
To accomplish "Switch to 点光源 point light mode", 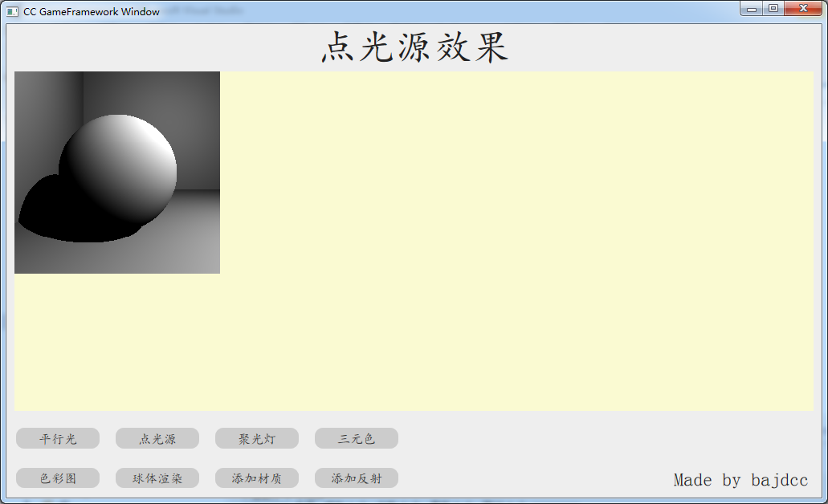I will [157, 438].
